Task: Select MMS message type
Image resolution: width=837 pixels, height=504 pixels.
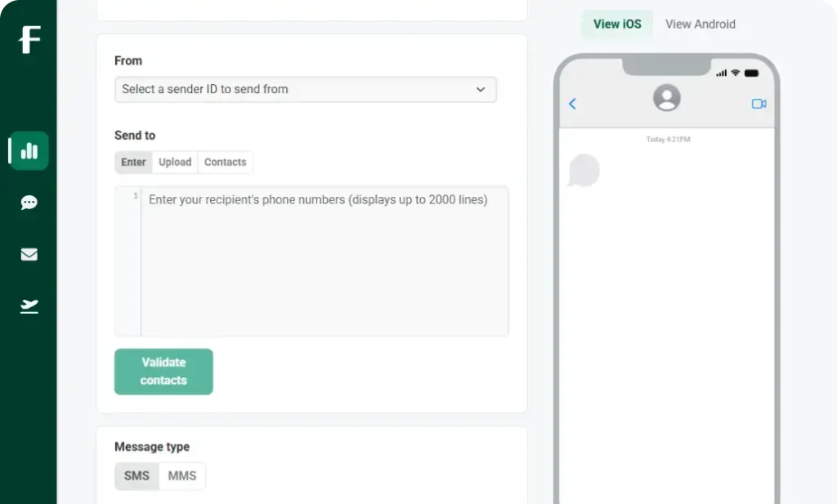Action: (x=182, y=475)
